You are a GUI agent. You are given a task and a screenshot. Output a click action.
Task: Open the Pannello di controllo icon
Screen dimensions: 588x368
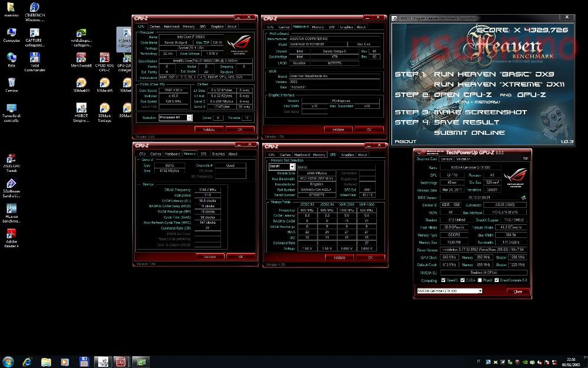(11, 112)
